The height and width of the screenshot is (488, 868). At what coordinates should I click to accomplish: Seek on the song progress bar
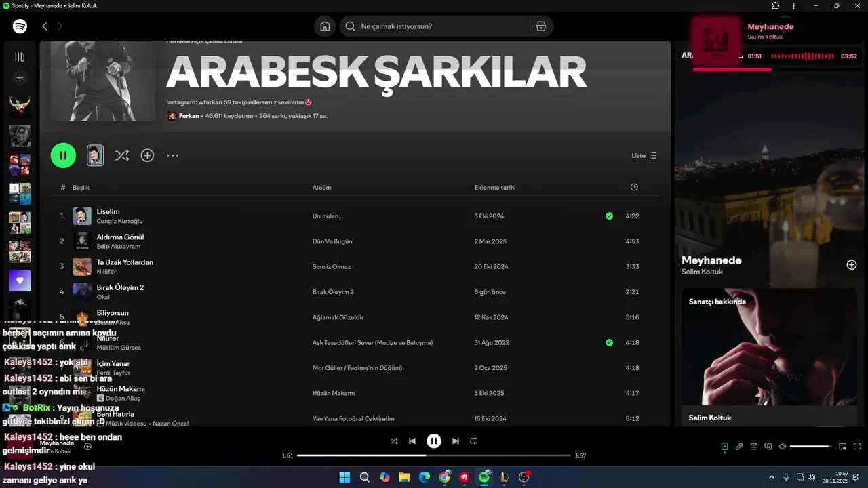click(x=434, y=455)
